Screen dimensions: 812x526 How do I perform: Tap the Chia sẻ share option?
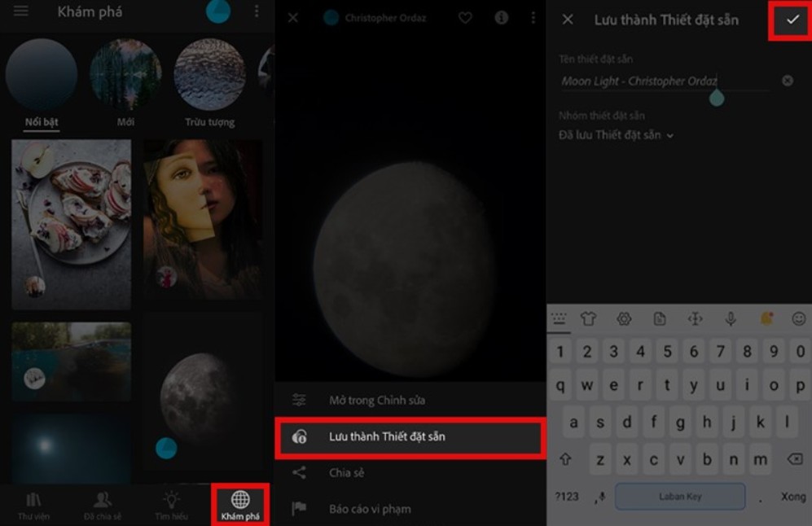point(346,473)
